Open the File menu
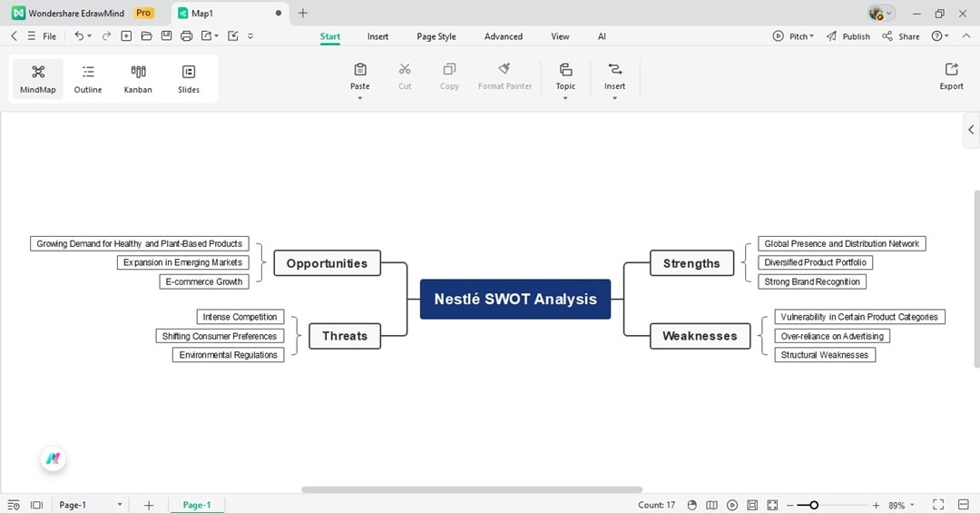980x513 pixels. pyautogui.click(x=49, y=36)
